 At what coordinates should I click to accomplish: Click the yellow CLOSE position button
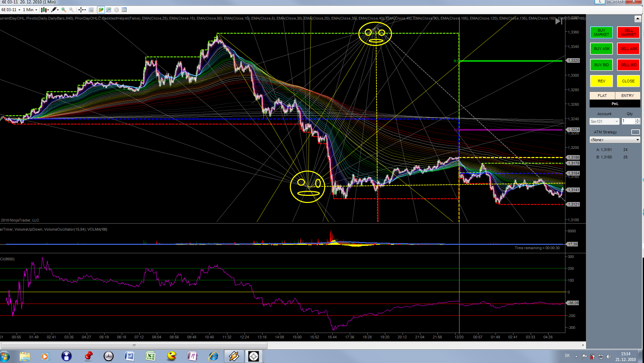click(x=628, y=81)
